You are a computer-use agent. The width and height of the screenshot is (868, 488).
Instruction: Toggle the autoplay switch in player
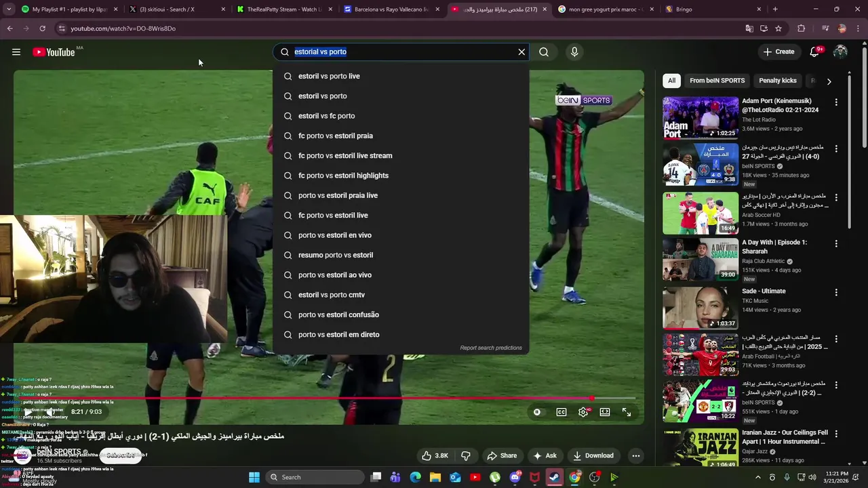point(537,412)
